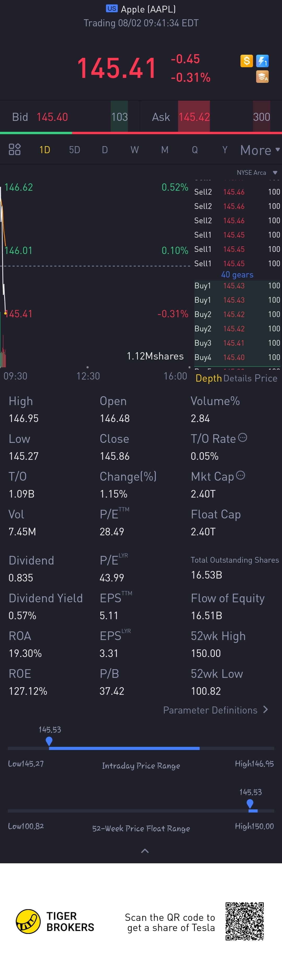Image resolution: width=282 pixels, height=980 pixels.
Task: Tap the info icon beside Mkt Cap
Action: [x=240, y=476]
